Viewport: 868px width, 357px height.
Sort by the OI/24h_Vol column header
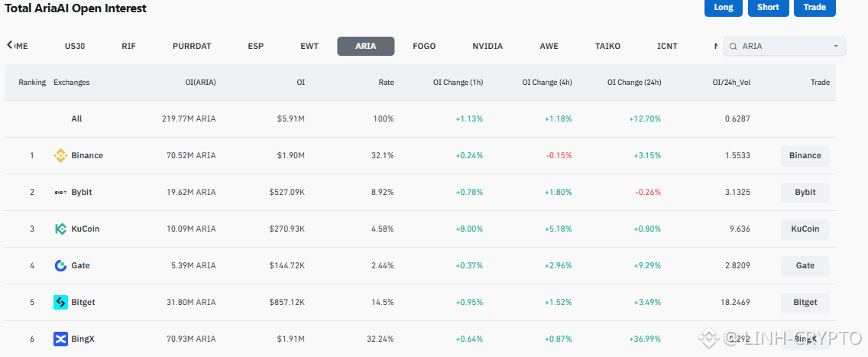point(731,82)
